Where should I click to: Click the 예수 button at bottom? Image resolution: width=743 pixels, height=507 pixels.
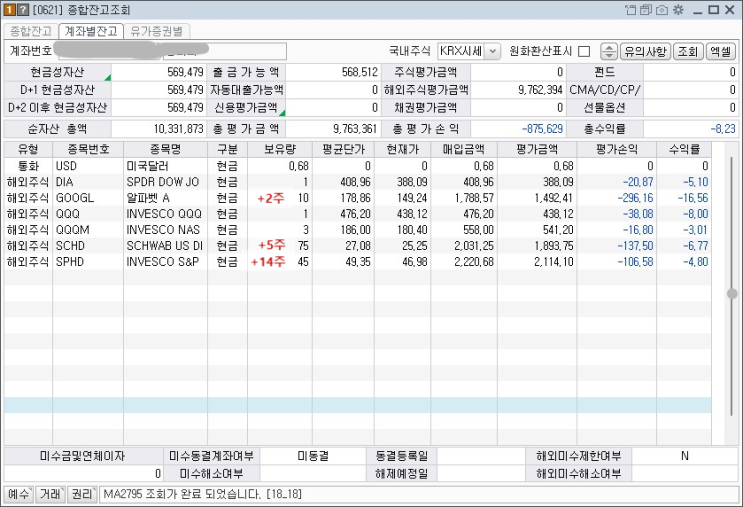click(x=18, y=494)
